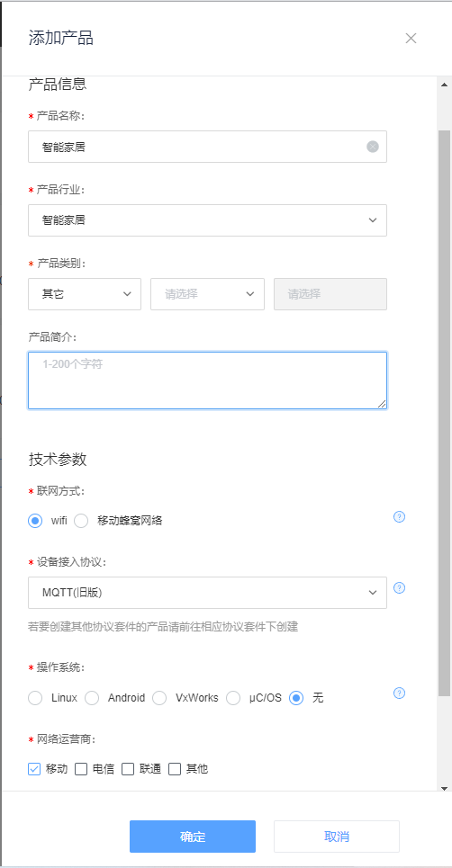Image resolution: width=452 pixels, height=868 pixels.
Task: Click the 确定 button
Action: [x=193, y=837]
